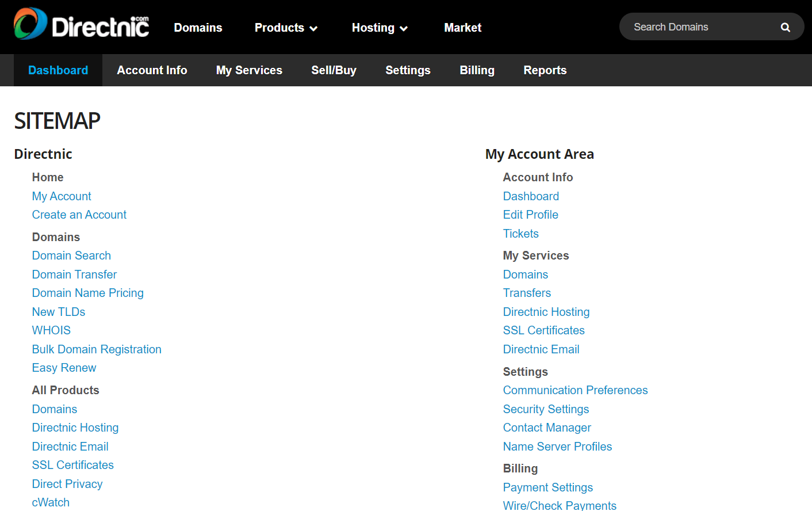Select the Directnic section heading
The height and width of the screenshot is (511, 812).
pos(43,154)
